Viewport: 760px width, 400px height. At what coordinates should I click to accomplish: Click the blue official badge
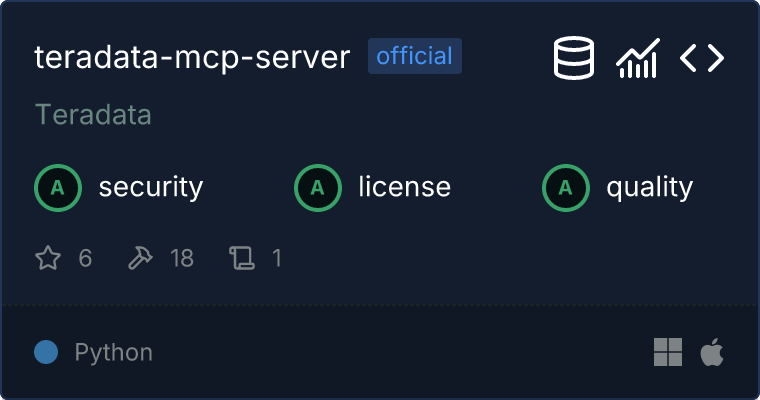tap(415, 56)
